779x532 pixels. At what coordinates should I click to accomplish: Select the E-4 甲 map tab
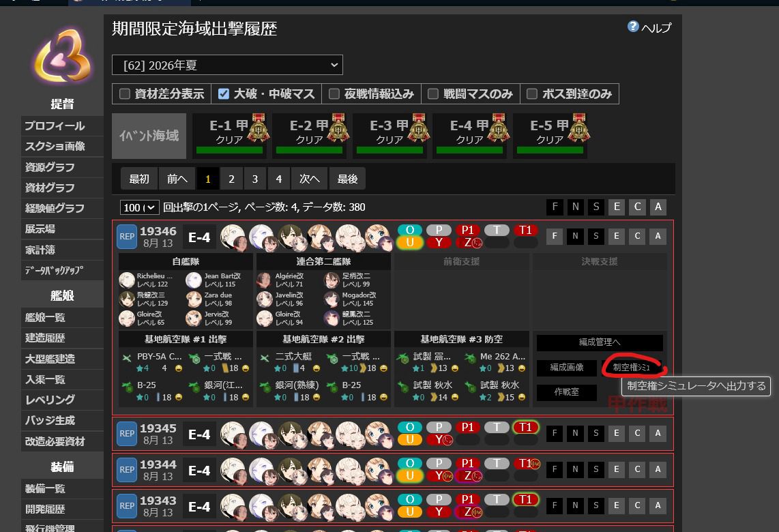click(x=469, y=136)
